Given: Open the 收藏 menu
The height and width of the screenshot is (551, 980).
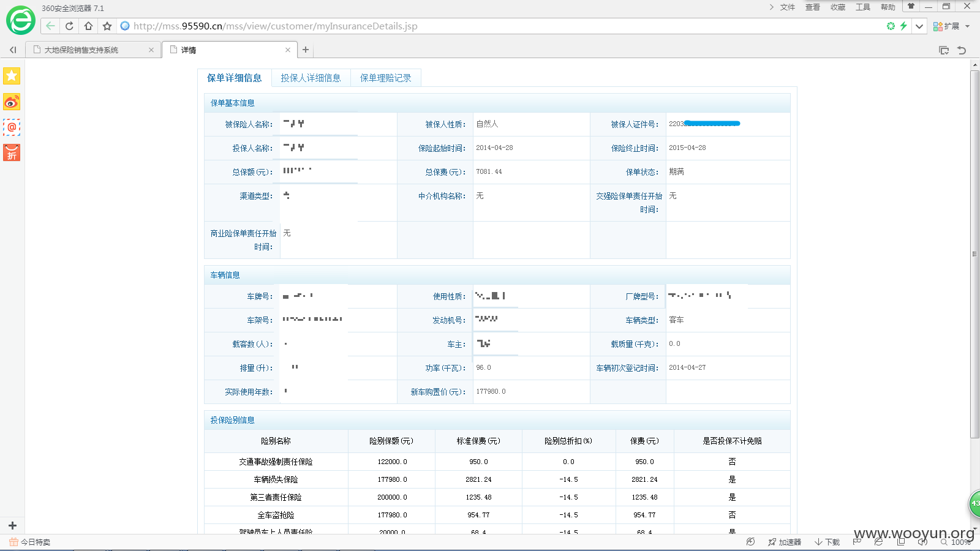Looking at the screenshot, I should [x=838, y=7].
